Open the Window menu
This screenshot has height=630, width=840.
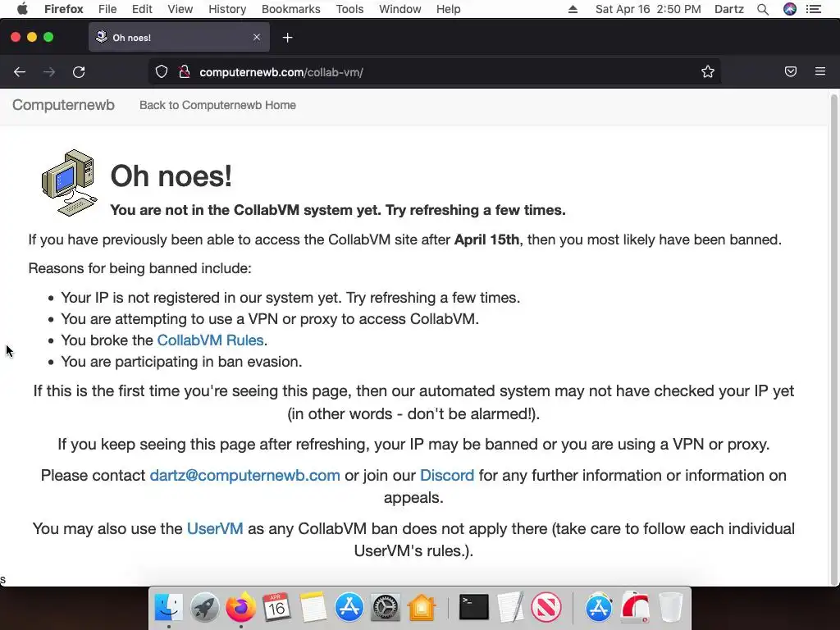tap(400, 9)
